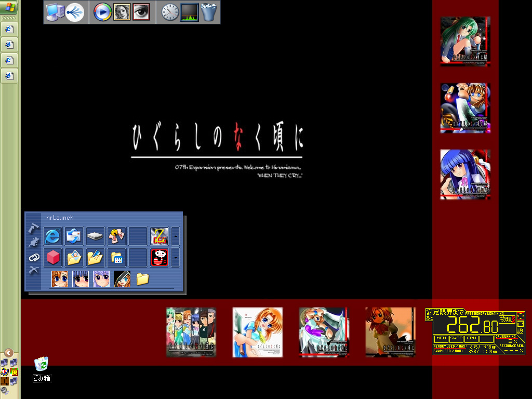Select the dark blue-haired face icon in nrLaunch
This screenshot has height=399, width=532.
click(x=81, y=279)
